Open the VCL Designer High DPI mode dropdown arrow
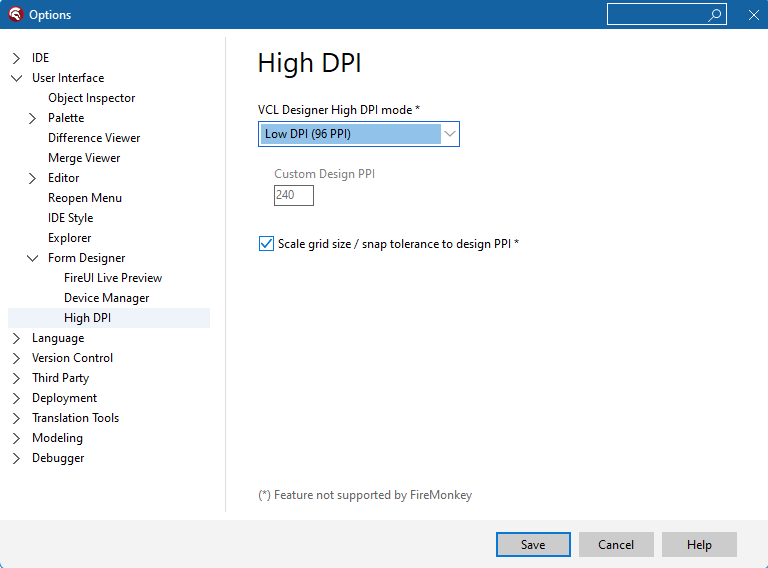 pyautogui.click(x=450, y=134)
